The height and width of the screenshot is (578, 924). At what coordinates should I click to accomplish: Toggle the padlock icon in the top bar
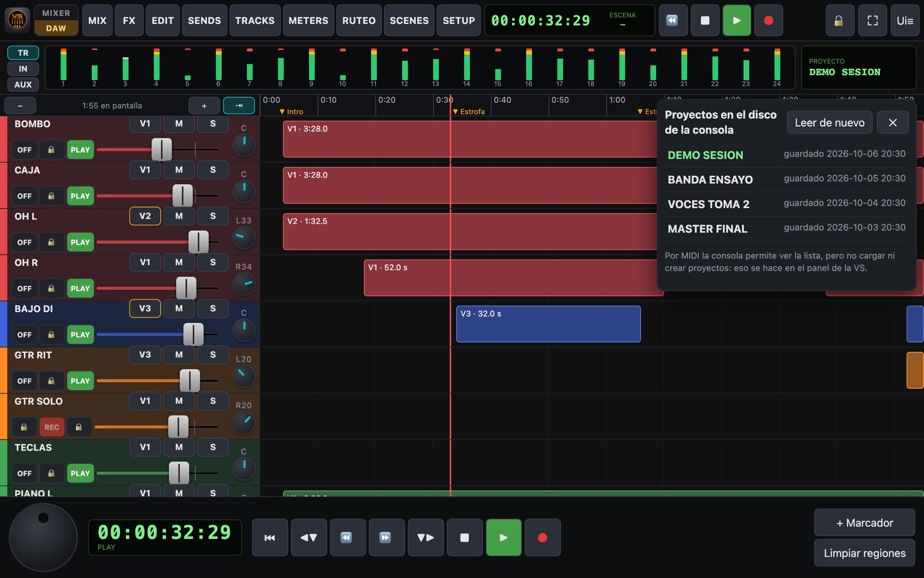point(839,21)
